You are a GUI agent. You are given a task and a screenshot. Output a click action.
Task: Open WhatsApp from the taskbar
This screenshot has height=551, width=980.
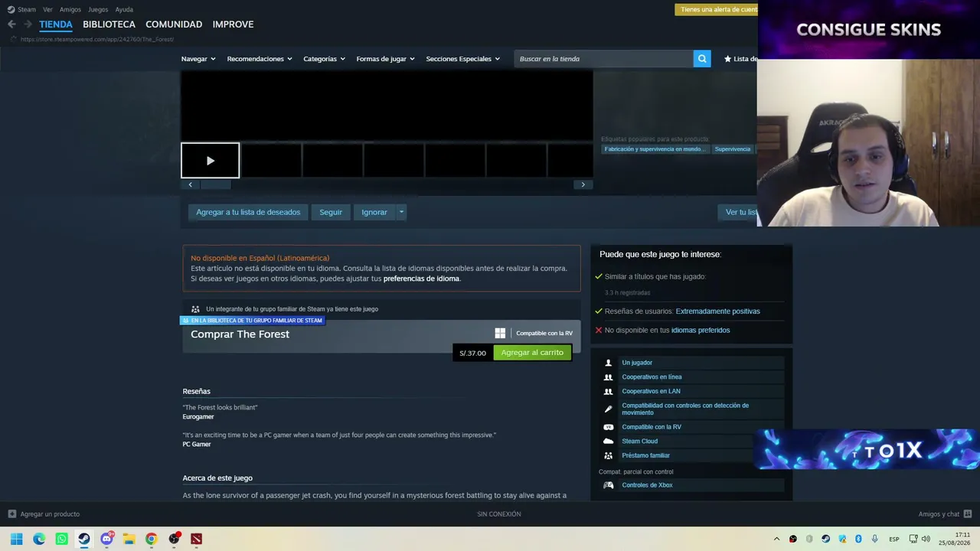pyautogui.click(x=61, y=539)
